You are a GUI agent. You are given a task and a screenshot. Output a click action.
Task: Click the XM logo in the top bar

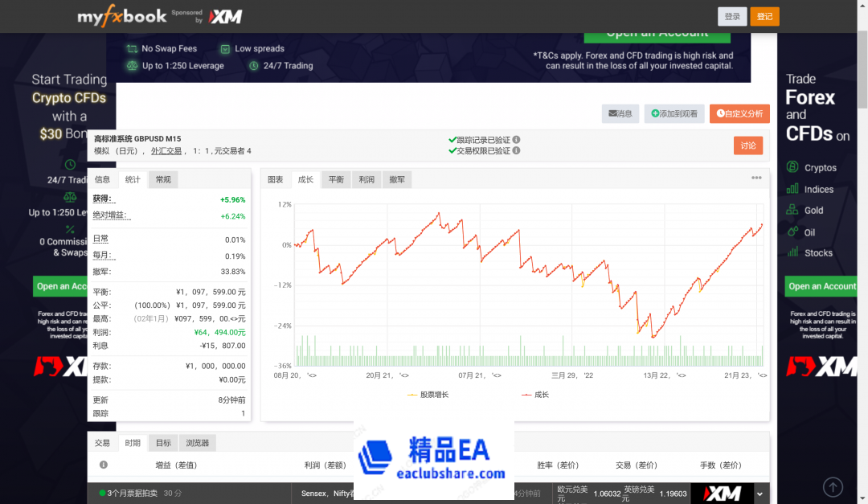[x=224, y=15]
